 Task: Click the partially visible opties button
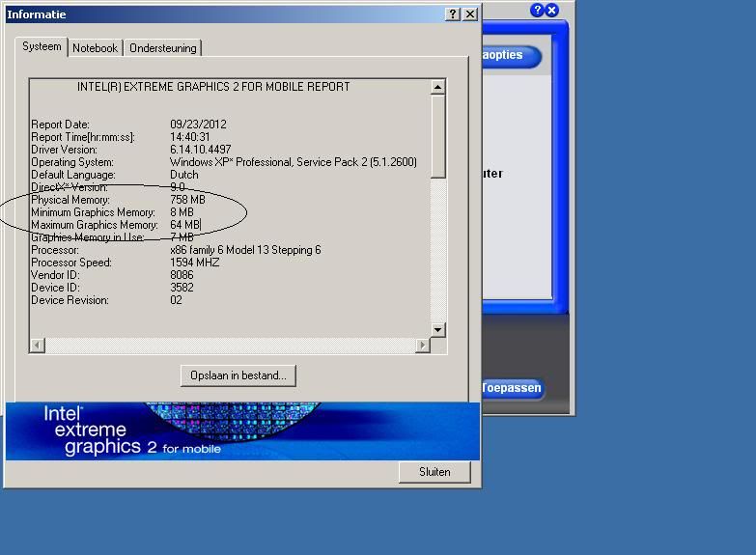(511, 56)
